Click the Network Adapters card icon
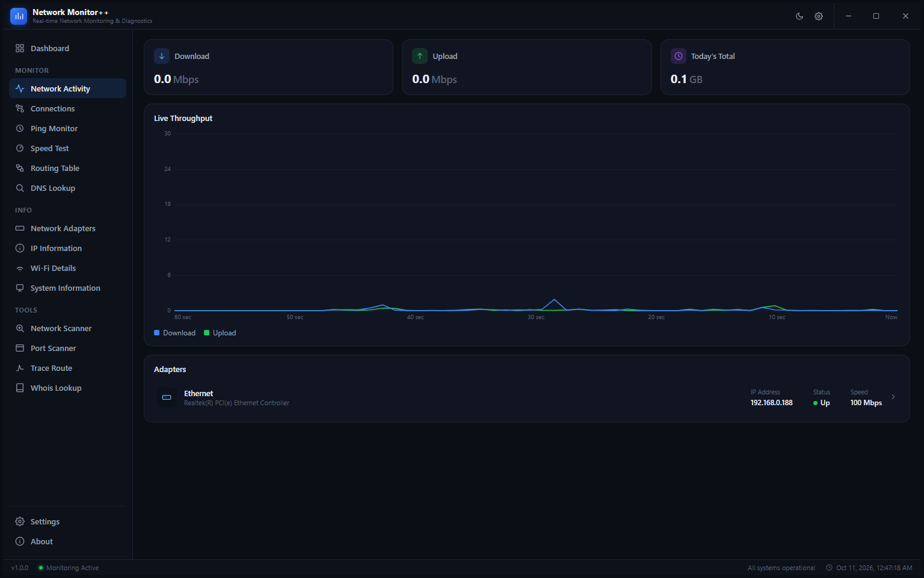This screenshot has height=578, width=924. pos(20,228)
